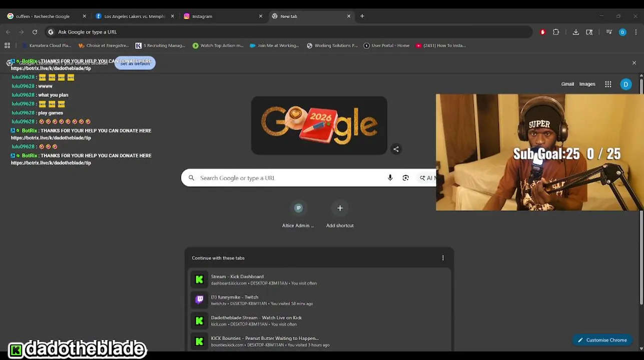Click the 2026 Google Doodle
Image resolution: width=644 pixels, height=360 pixels.
tap(319, 125)
